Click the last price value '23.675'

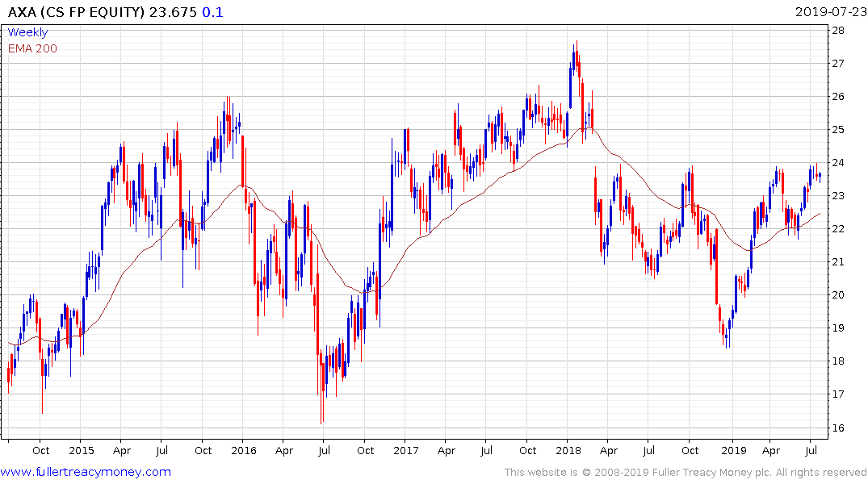[174, 12]
